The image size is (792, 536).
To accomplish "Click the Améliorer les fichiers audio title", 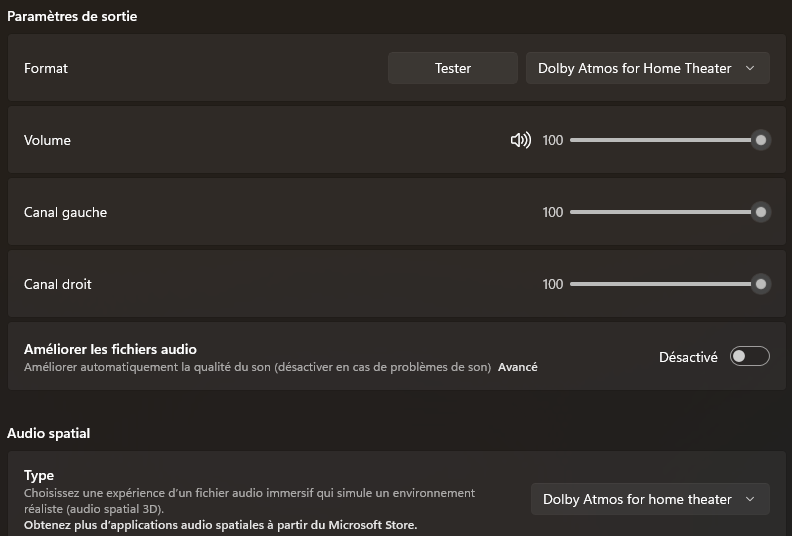I will click(110, 349).
